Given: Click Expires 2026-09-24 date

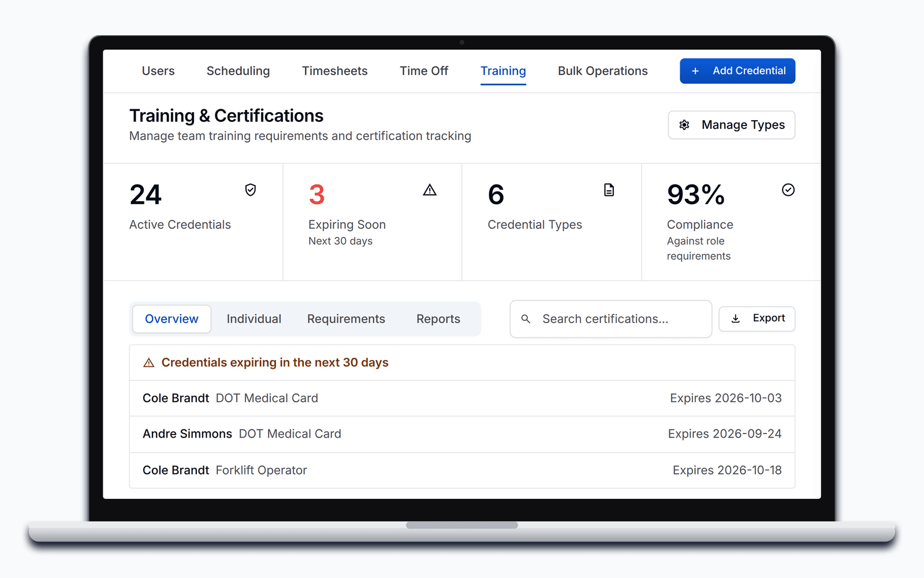Looking at the screenshot, I should point(725,434).
